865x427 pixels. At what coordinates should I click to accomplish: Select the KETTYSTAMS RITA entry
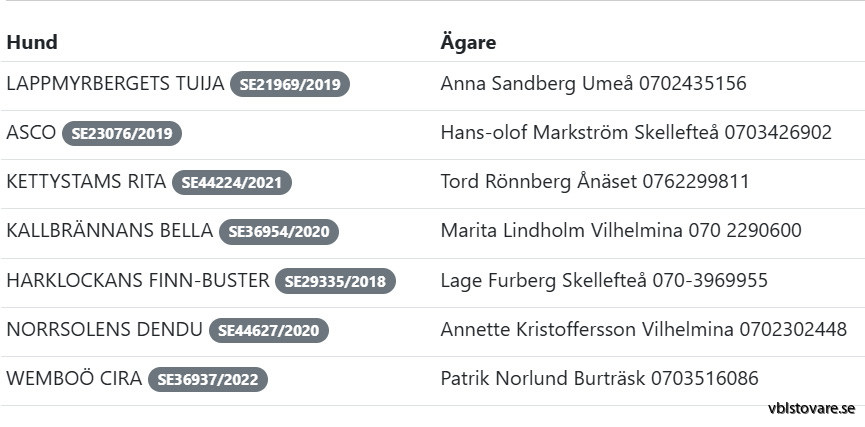click(x=86, y=182)
